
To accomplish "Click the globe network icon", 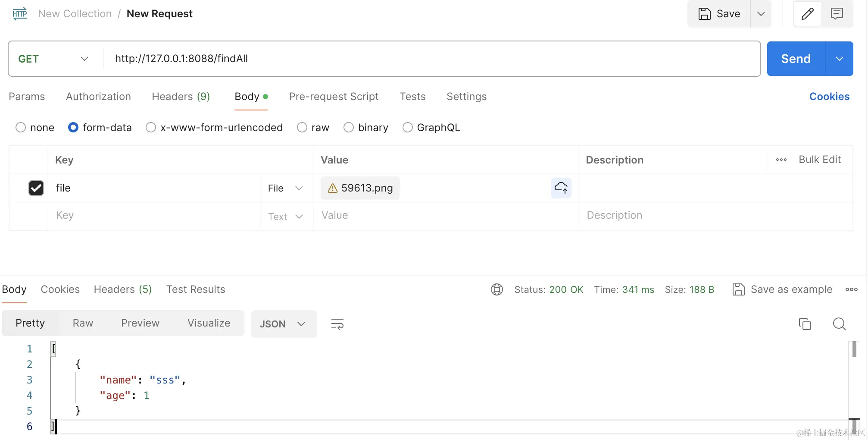I will pyautogui.click(x=496, y=289).
